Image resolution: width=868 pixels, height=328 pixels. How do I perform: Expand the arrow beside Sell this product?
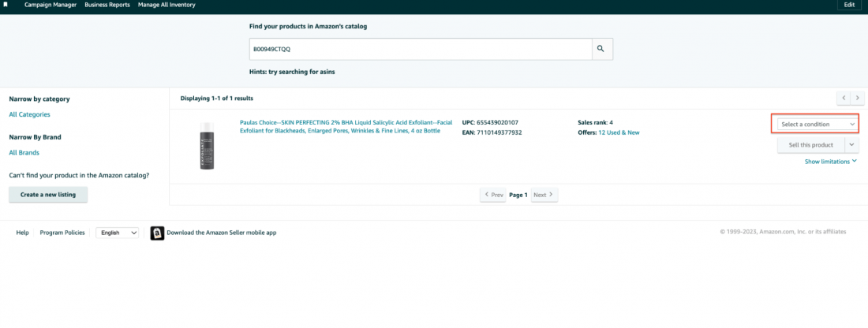click(851, 145)
